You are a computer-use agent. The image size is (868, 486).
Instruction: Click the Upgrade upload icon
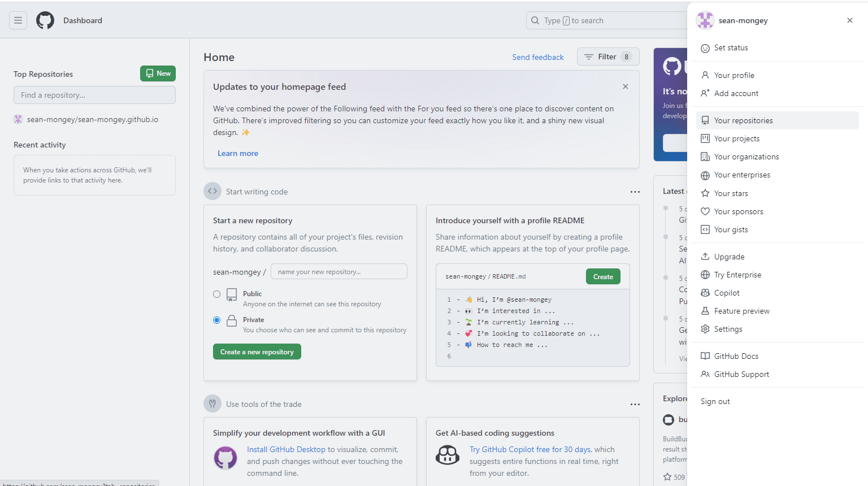705,257
